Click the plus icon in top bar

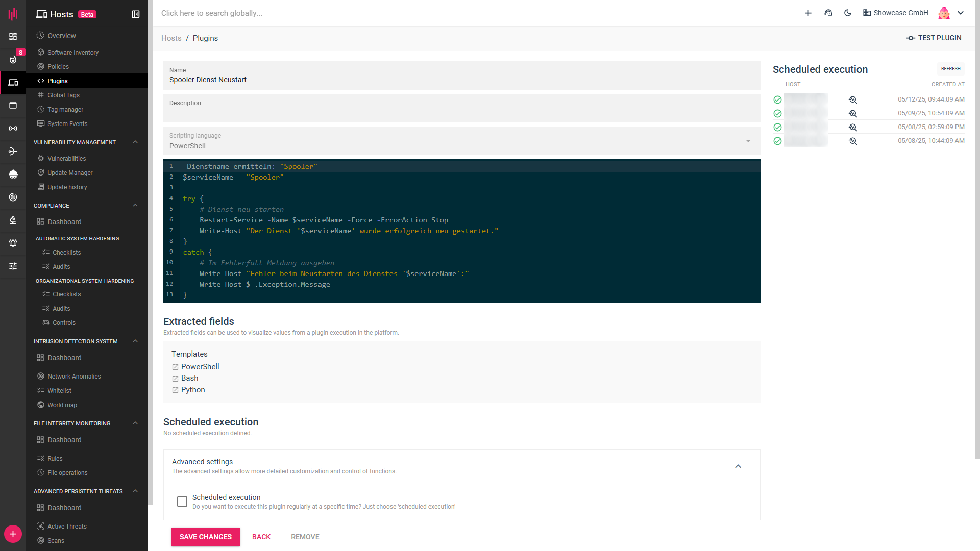(808, 13)
